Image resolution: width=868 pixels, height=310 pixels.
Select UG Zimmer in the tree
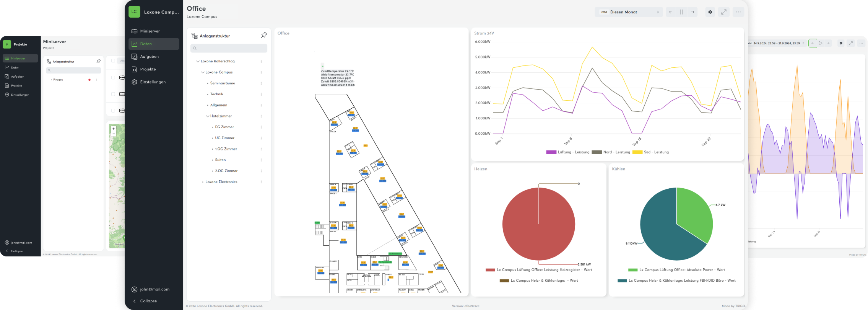click(x=225, y=138)
